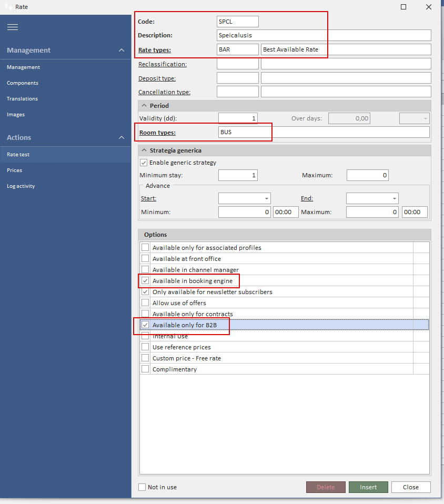Viewport: 444px width, 504px height.
Task: Open the hamburger menu icon
Action: coord(13,27)
